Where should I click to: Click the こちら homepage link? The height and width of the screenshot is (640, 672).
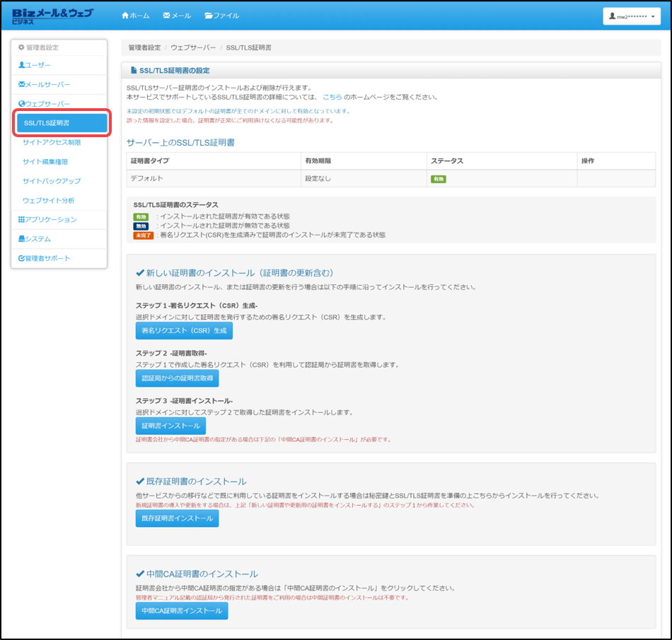pyautogui.click(x=332, y=97)
